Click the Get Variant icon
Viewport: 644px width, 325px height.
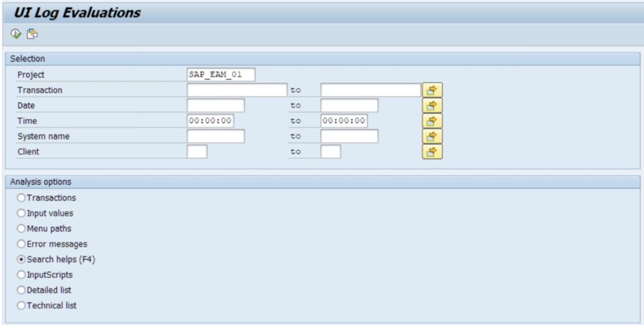tap(31, 34)
